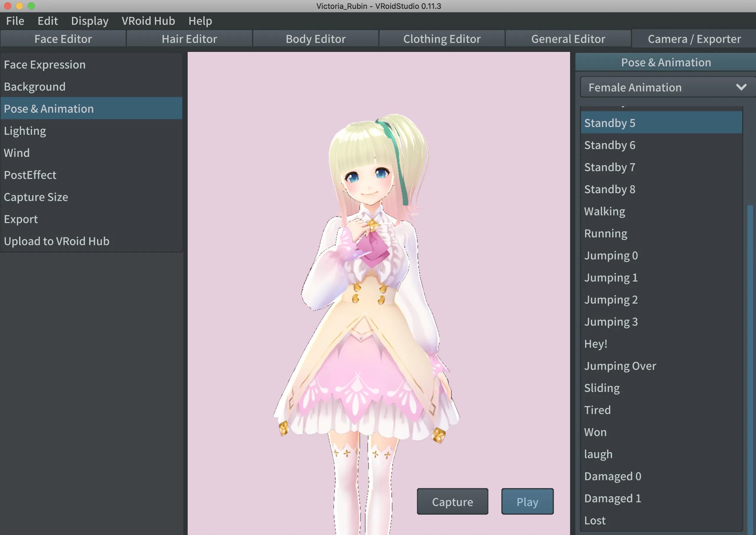The image size is (756, 535).
Task: Click the Play button
Action: click(x=527, y=501)
